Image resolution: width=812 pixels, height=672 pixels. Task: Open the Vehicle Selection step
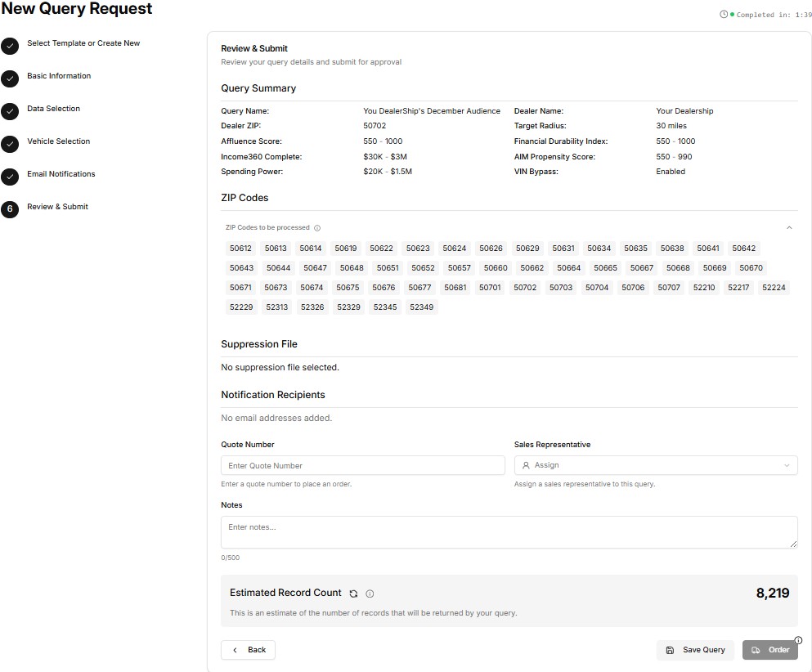pos(59,141)
